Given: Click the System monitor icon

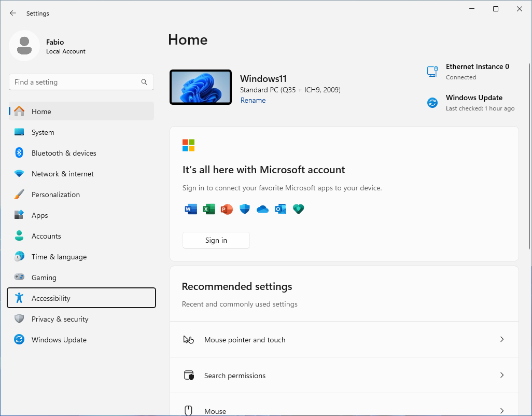Looking at the screenshot, I should 19,132.
